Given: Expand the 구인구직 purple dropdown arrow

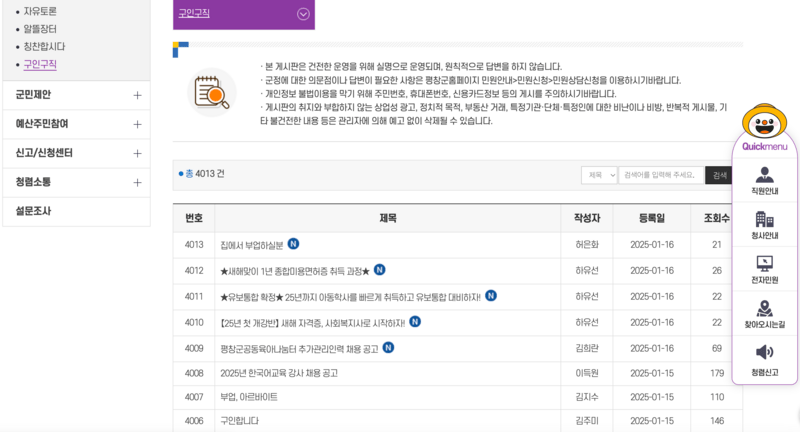Looking at the screenshot, I should (x=303, y=14).
